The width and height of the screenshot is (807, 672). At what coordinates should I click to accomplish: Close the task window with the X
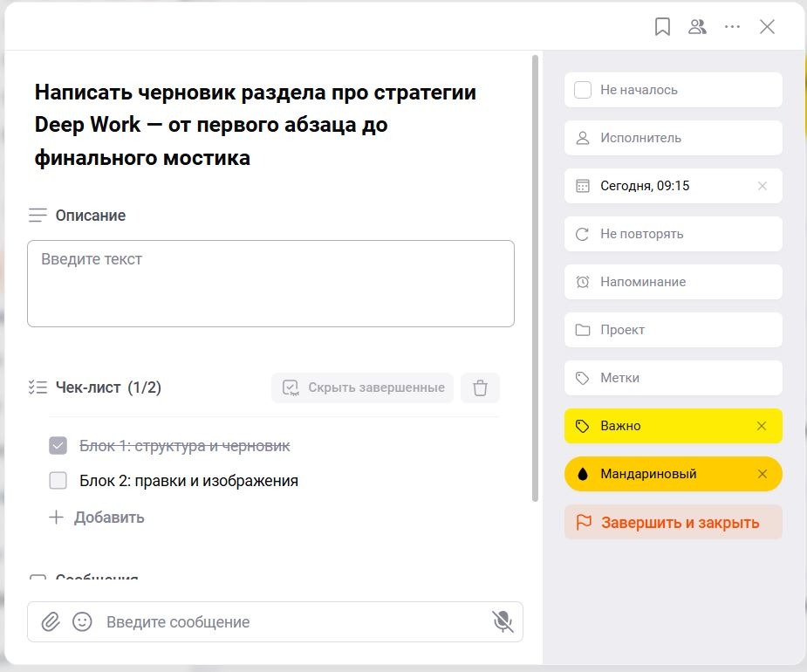point(767,27)
